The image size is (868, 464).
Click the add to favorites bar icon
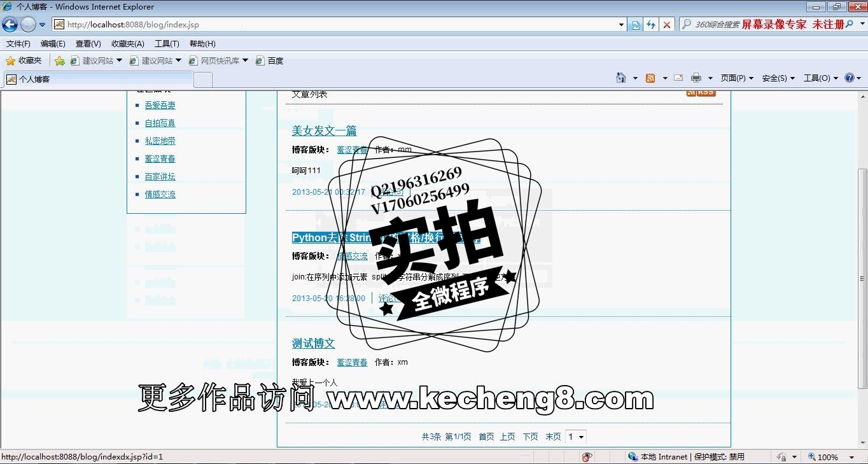(59, 60)
